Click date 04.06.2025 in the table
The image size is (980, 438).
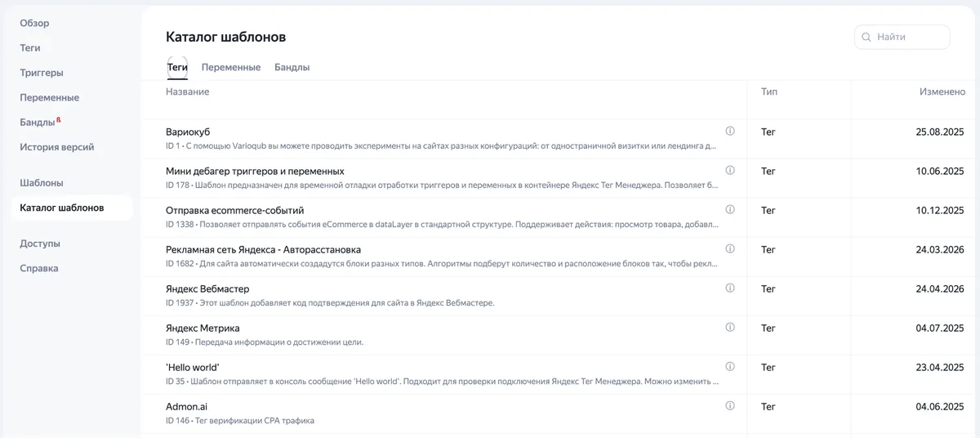(940, 406)
